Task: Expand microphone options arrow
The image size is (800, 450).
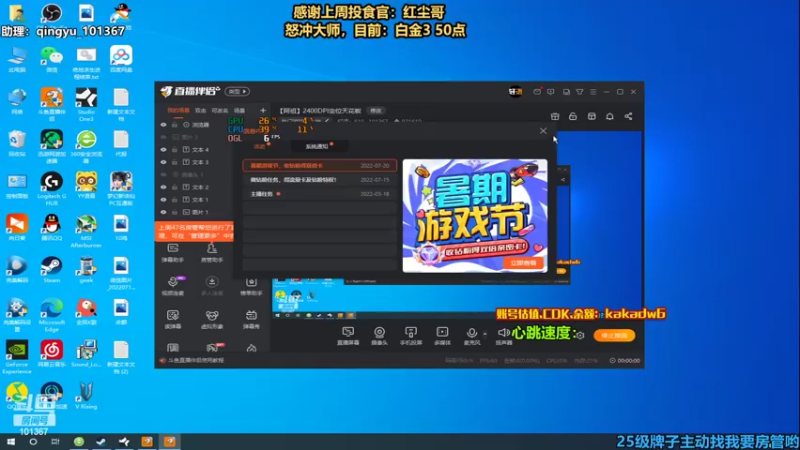Action: [x=485, y=334]
